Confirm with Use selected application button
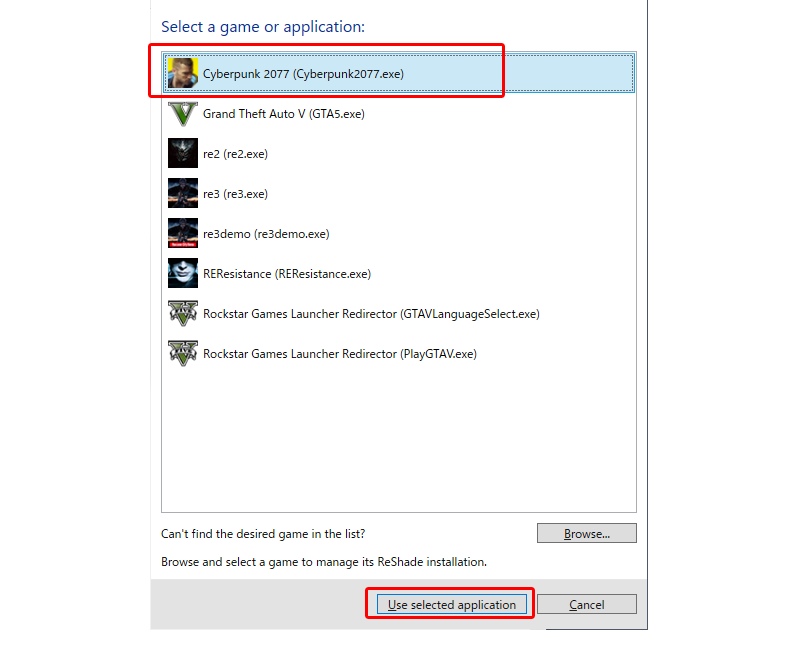This screenshot has width=800, height=650. point(452,605)
